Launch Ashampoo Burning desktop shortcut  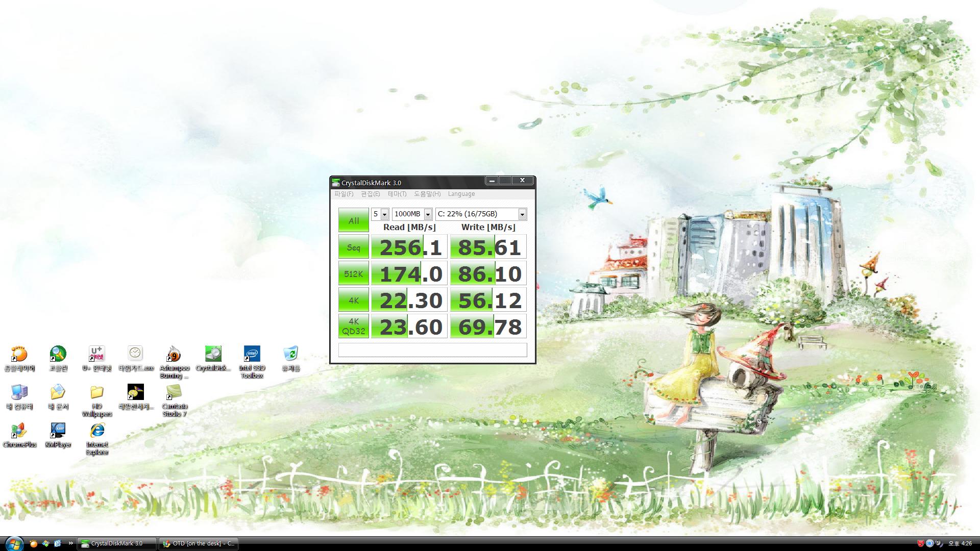(x=175, y=362)
